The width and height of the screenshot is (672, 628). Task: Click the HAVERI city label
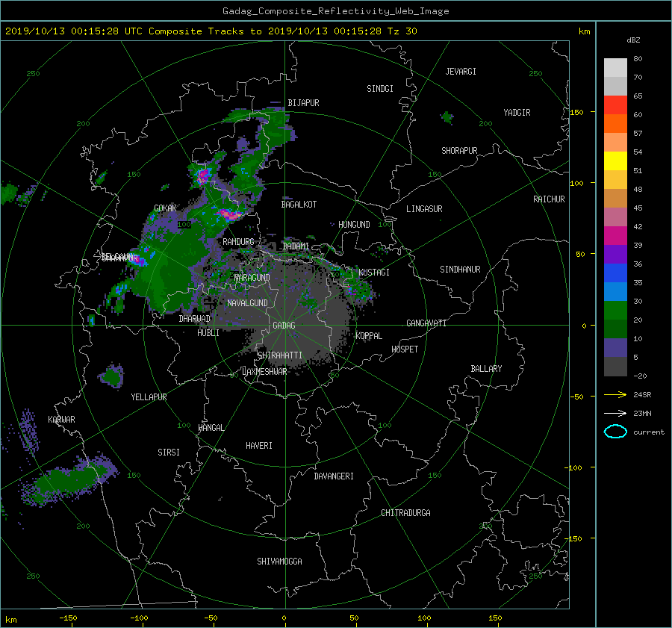click(259, 446)
